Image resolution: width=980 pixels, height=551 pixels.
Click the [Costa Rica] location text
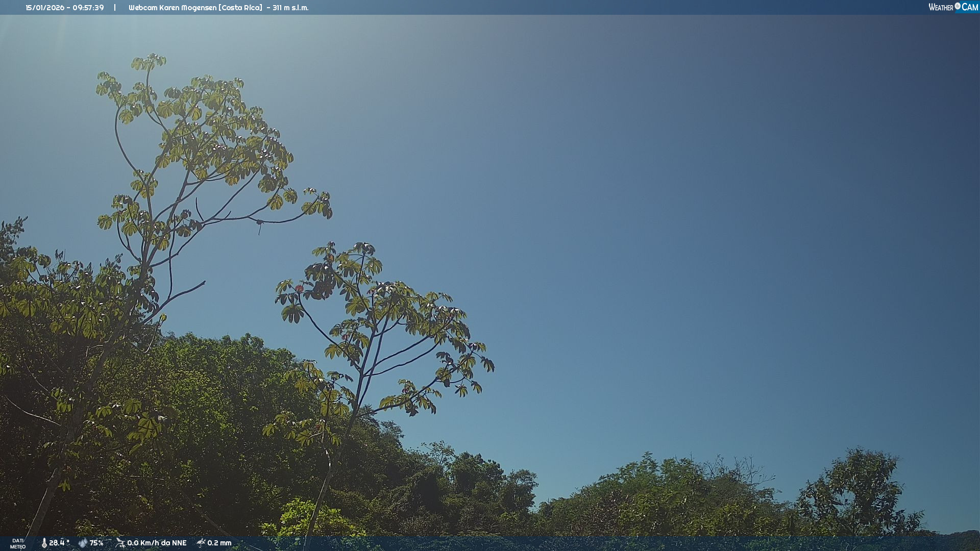[240, 8]
